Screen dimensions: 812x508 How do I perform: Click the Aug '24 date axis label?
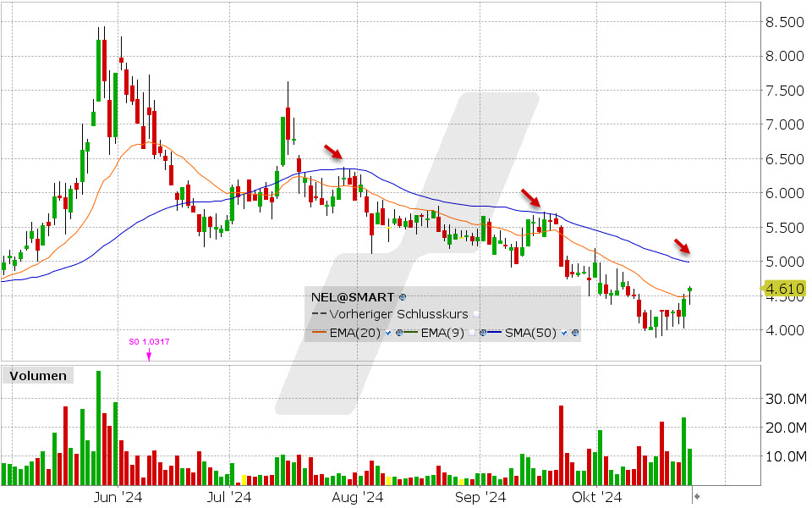pyautogui.click(x=357, y=497)
